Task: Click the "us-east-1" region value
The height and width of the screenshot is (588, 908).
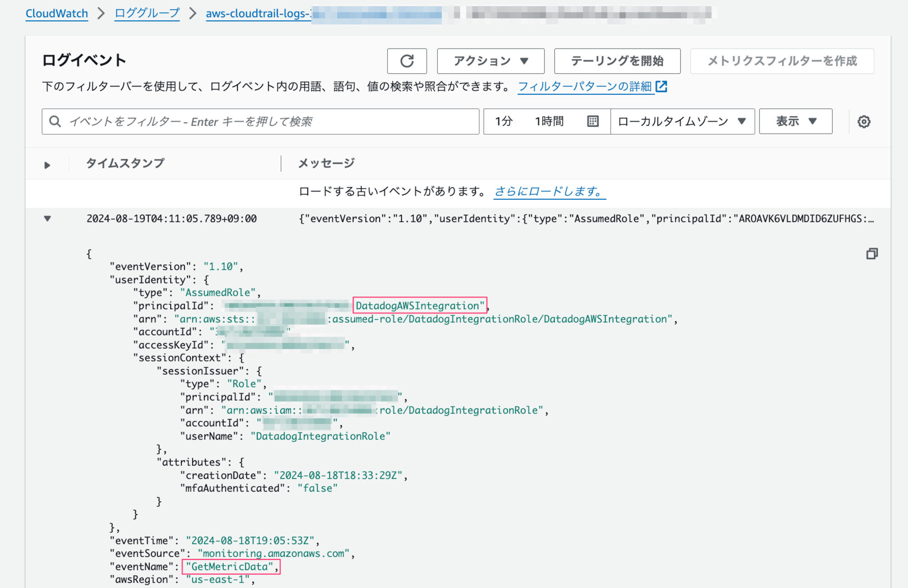Action: (x=218, y=579)
